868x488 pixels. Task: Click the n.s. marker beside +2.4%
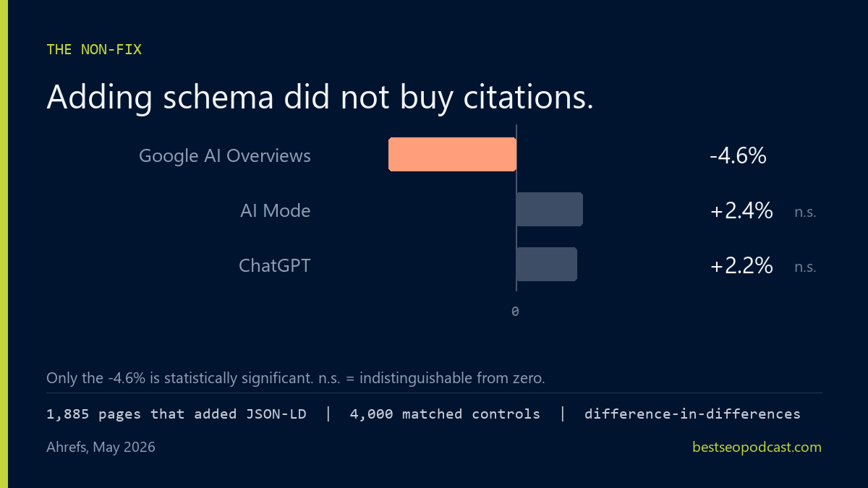805,213
